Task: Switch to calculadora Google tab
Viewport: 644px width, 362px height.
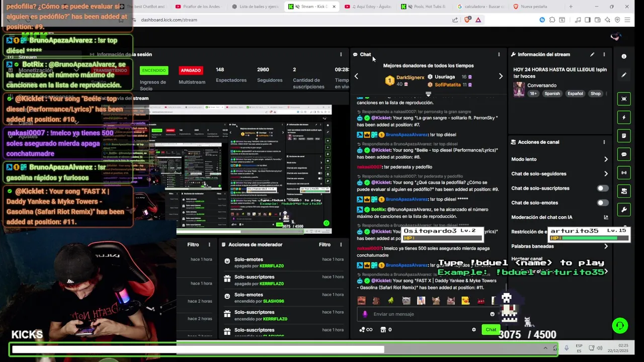Action: [x=480, y=7]
